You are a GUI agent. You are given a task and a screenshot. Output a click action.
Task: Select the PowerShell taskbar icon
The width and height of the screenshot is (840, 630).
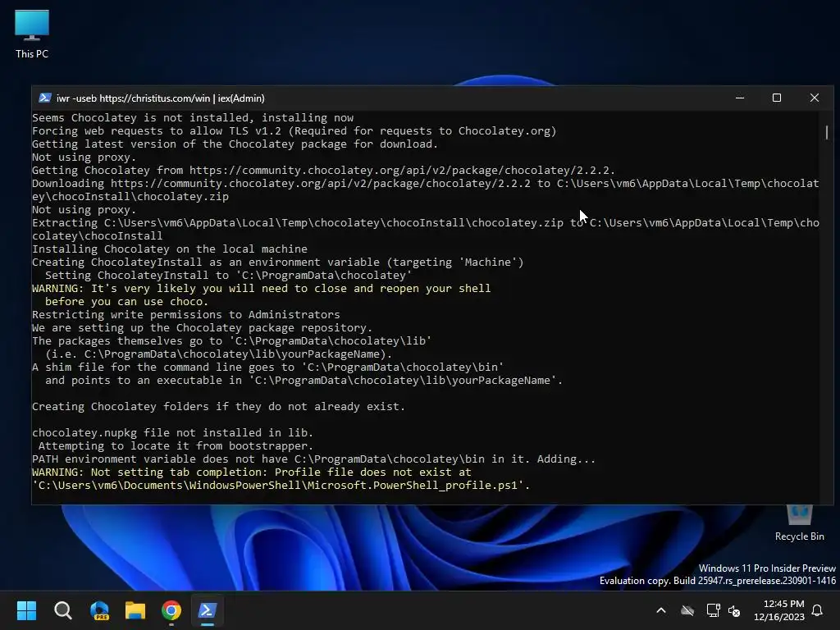pos(208,610)
